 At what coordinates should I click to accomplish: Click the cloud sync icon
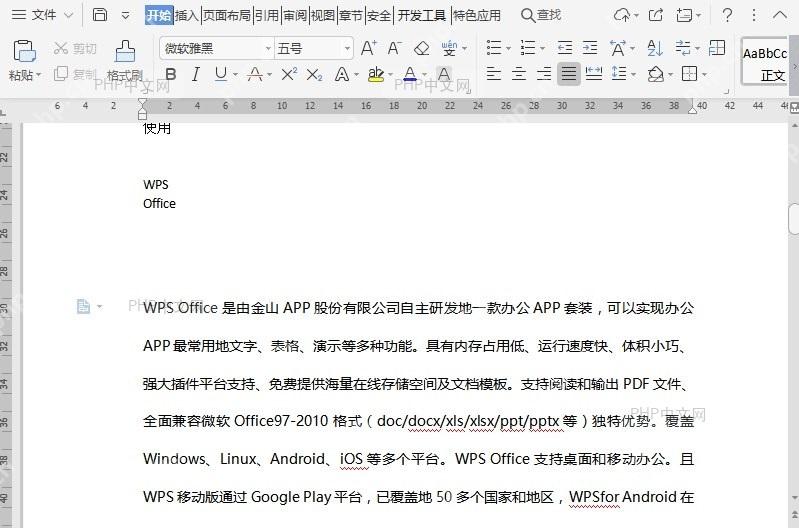tap(621, 15)
